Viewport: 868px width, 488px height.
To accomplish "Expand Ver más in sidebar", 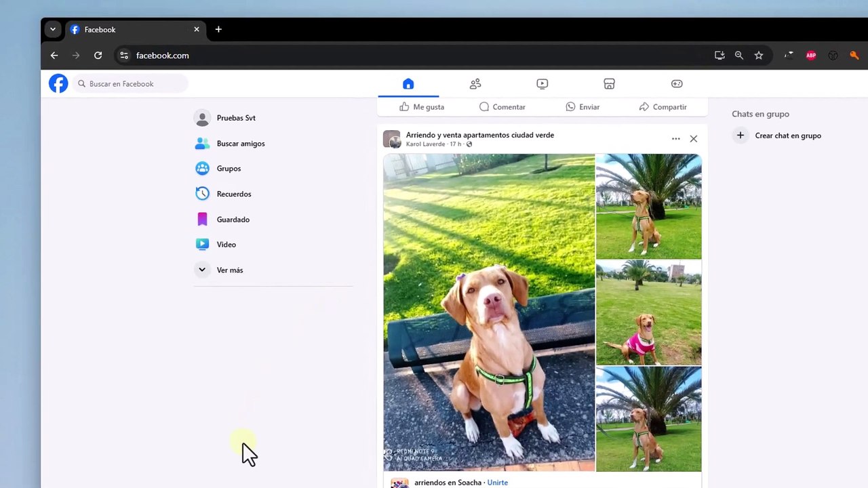I will pos(273,270).
